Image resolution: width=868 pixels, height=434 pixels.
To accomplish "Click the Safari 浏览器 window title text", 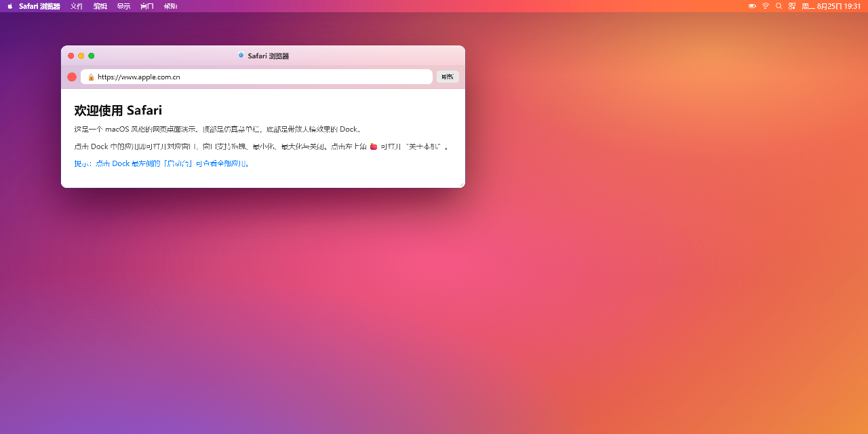I will point(268,56).
